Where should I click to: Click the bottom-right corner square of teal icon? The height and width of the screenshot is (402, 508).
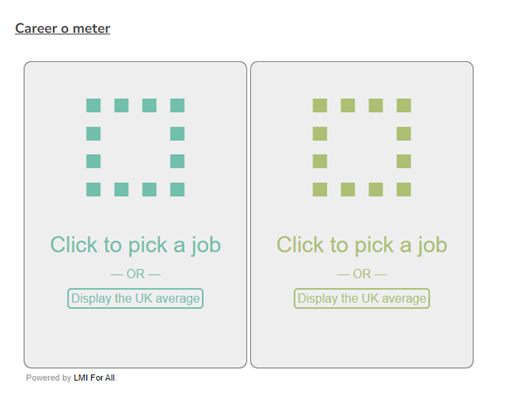177,190
